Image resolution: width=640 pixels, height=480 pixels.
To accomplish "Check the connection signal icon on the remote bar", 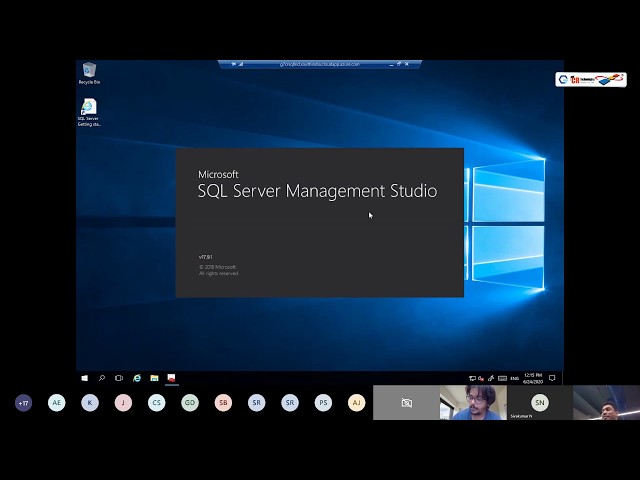I will [x=241, y=64].
